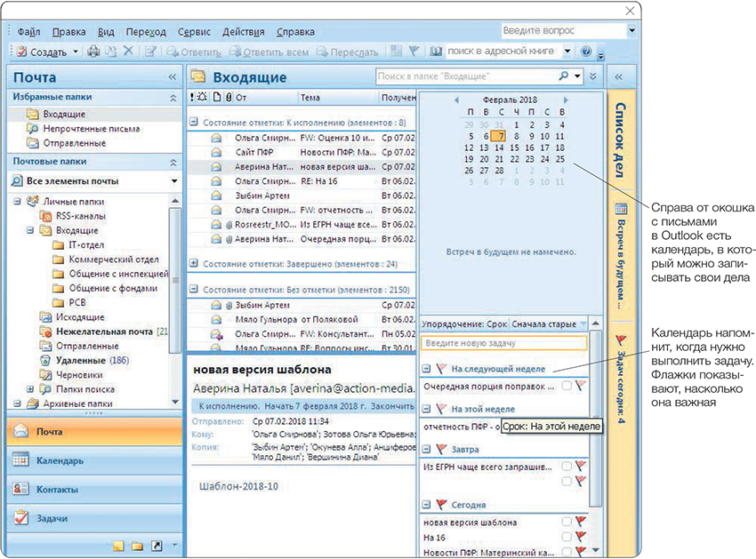Open the address book icon

[436, 52]
